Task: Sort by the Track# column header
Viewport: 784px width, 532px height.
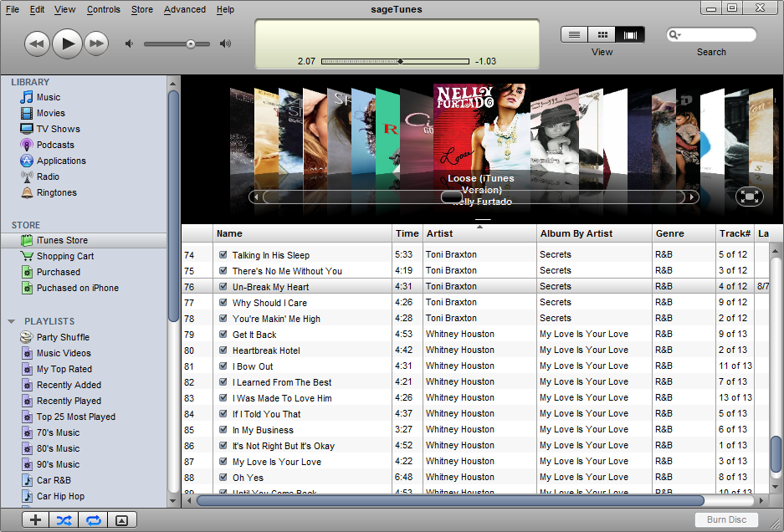Action: [735, 233]
